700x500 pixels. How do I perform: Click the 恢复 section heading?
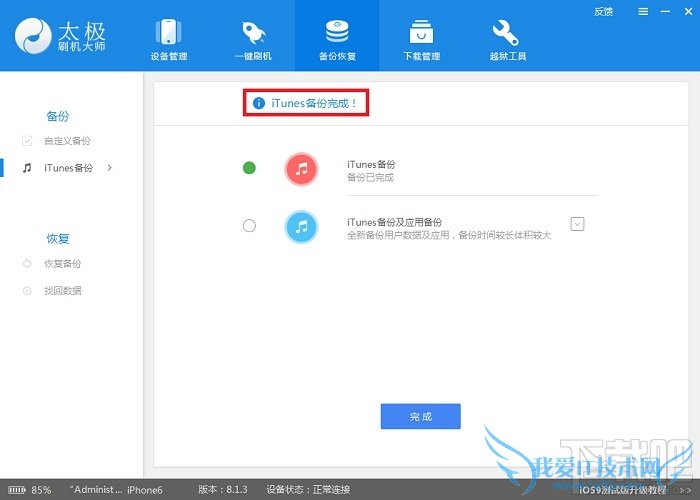tap(58, 238)
